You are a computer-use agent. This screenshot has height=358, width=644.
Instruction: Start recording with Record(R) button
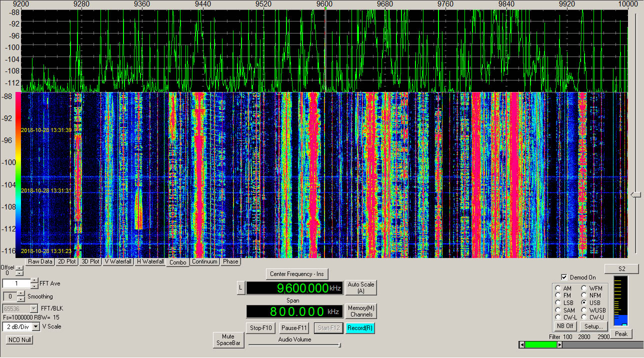click(x=360, y=328)
